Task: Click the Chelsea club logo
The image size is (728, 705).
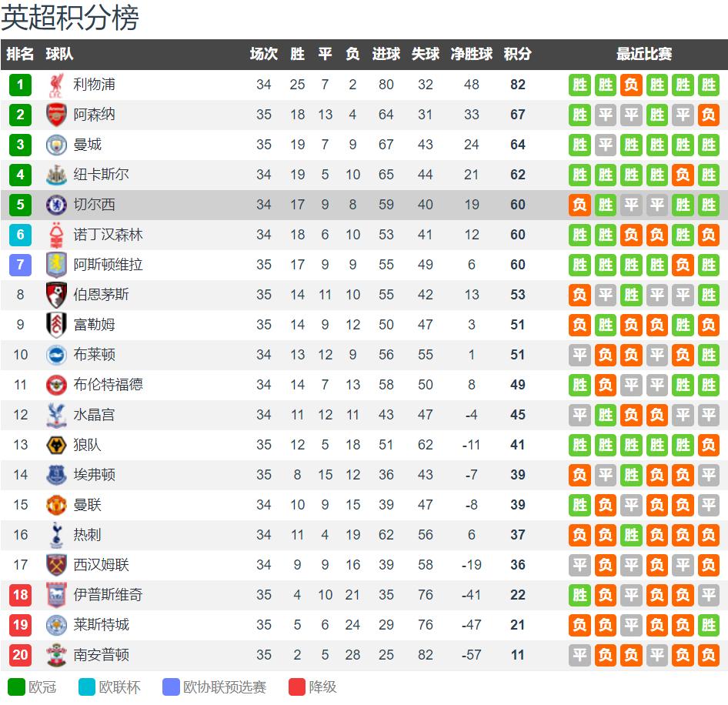Action: pyautogui.click(x=56, y=205)
